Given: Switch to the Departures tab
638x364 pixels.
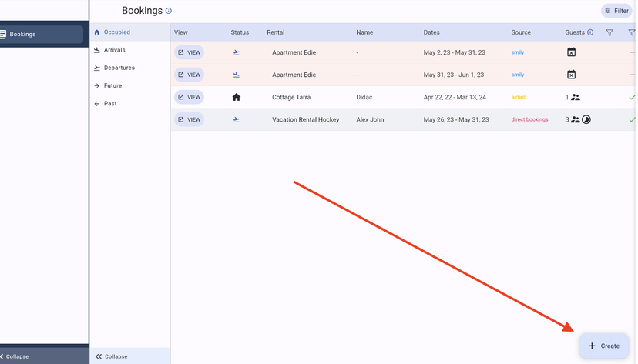Looking at the screenshot, I should click(x=119, y=68).
